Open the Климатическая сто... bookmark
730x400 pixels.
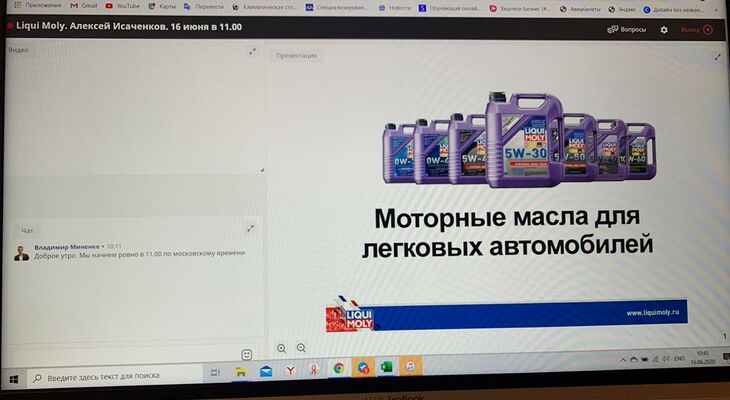(x=264, y=7)
